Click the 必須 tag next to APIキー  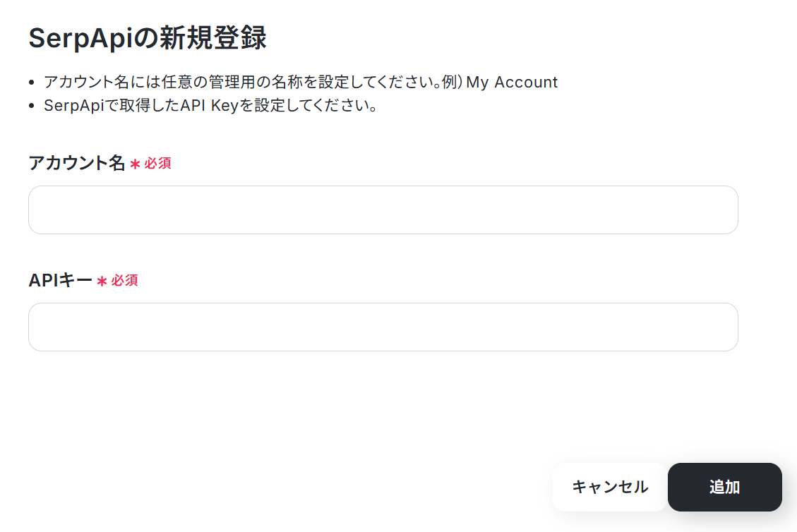point(124,280)
